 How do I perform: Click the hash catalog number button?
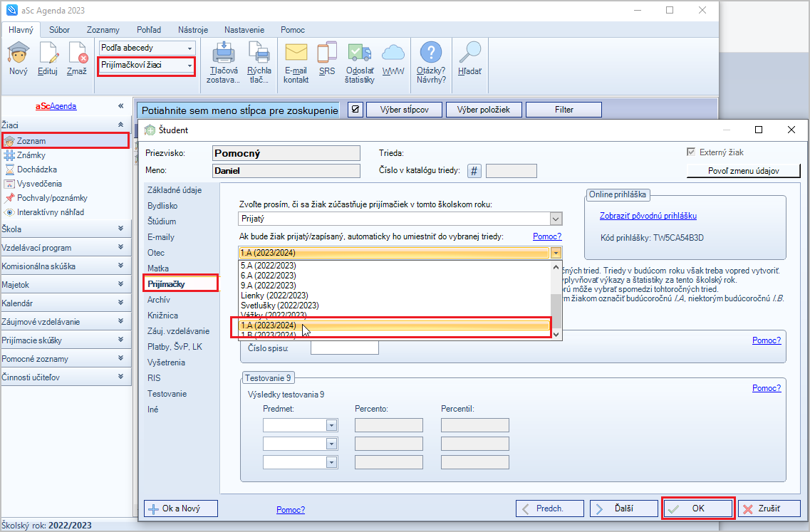(x=474, y=171)
